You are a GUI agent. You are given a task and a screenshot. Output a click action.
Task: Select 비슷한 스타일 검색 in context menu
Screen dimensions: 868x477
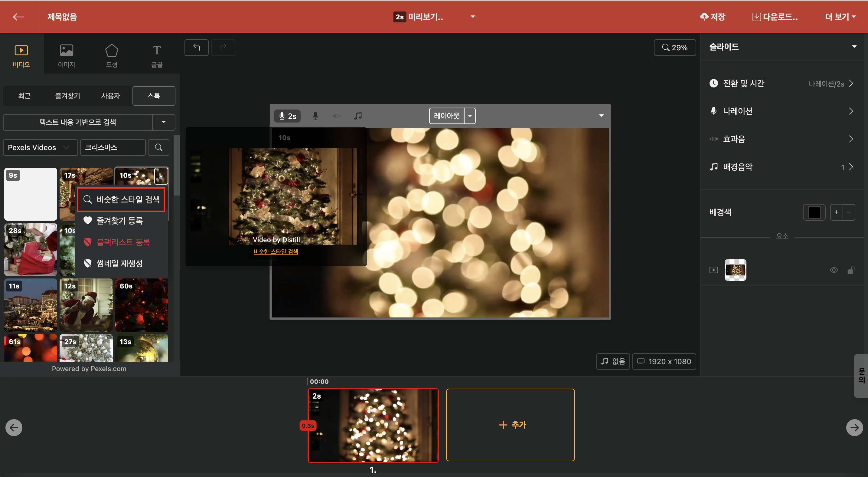pos(121,199)
